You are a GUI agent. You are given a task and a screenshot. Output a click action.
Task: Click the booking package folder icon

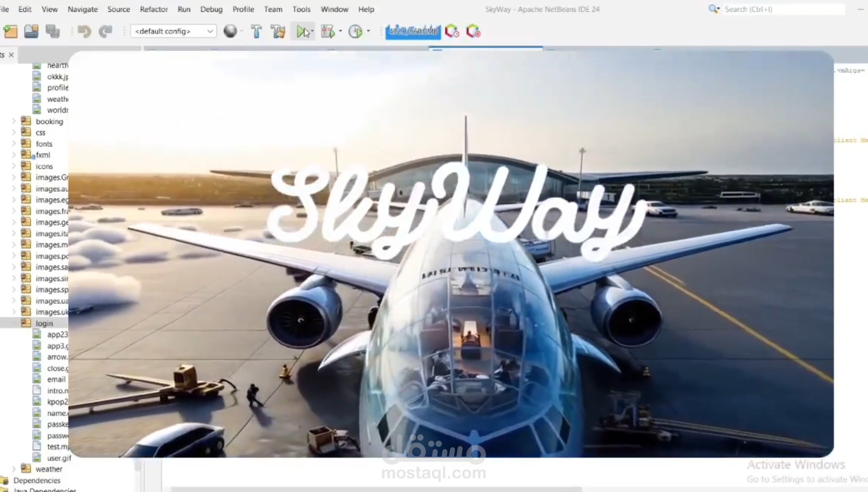click(x=26, y=121)
